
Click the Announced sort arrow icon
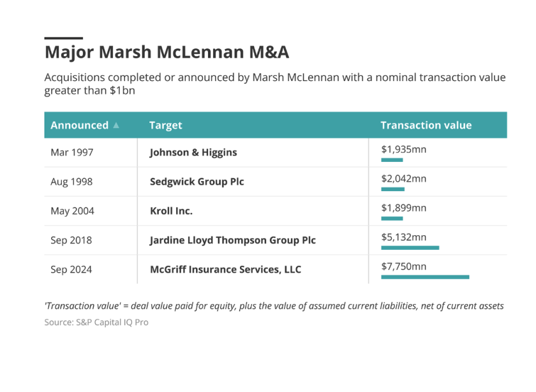pos(116,126)
